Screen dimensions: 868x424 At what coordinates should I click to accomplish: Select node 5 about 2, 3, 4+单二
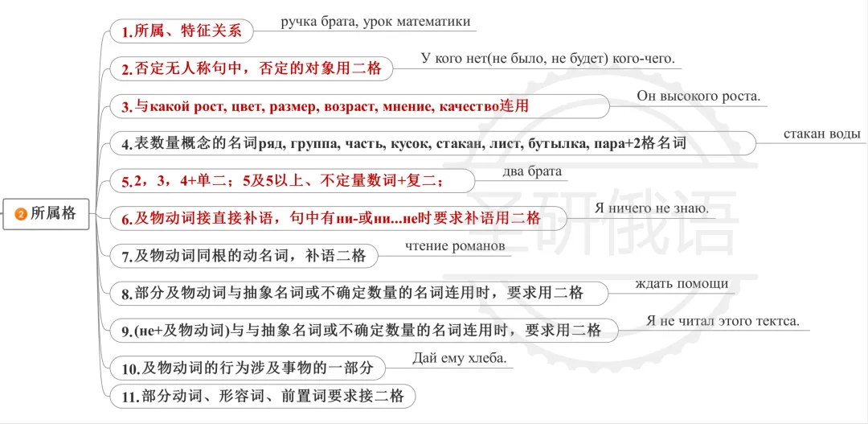(x=293, y=181)
